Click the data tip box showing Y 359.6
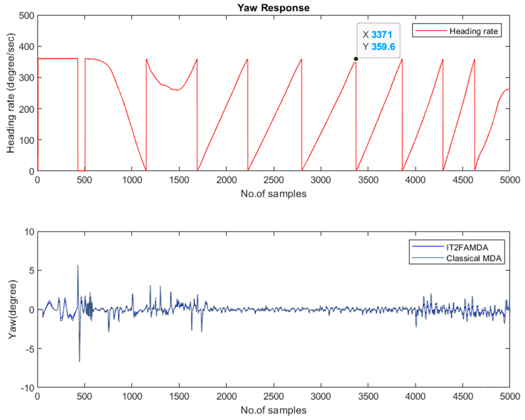Screen dimensions: 525x420 click(x=378, y=41)
